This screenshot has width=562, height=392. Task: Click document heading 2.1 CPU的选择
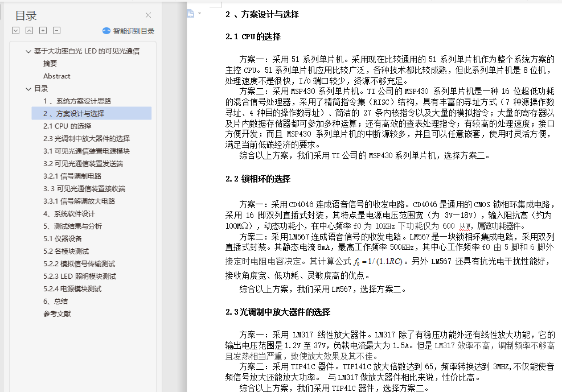coord(253,36)
